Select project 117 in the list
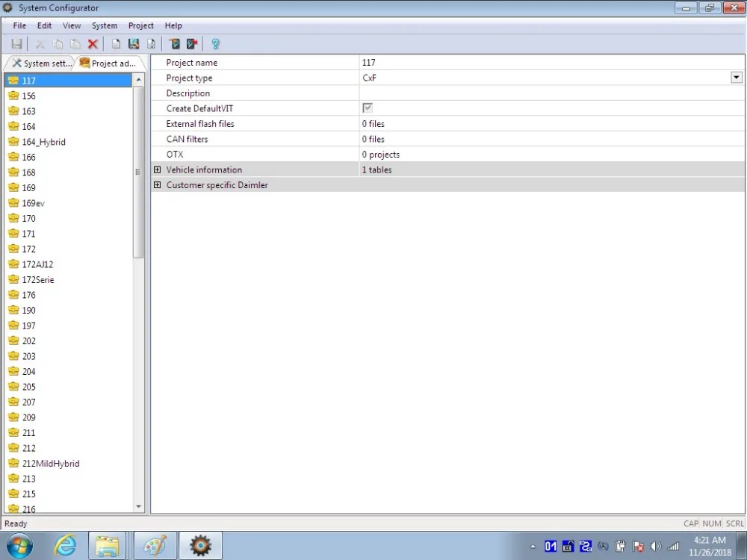Viewport: 747px width, 560px height. coord(68,81)
